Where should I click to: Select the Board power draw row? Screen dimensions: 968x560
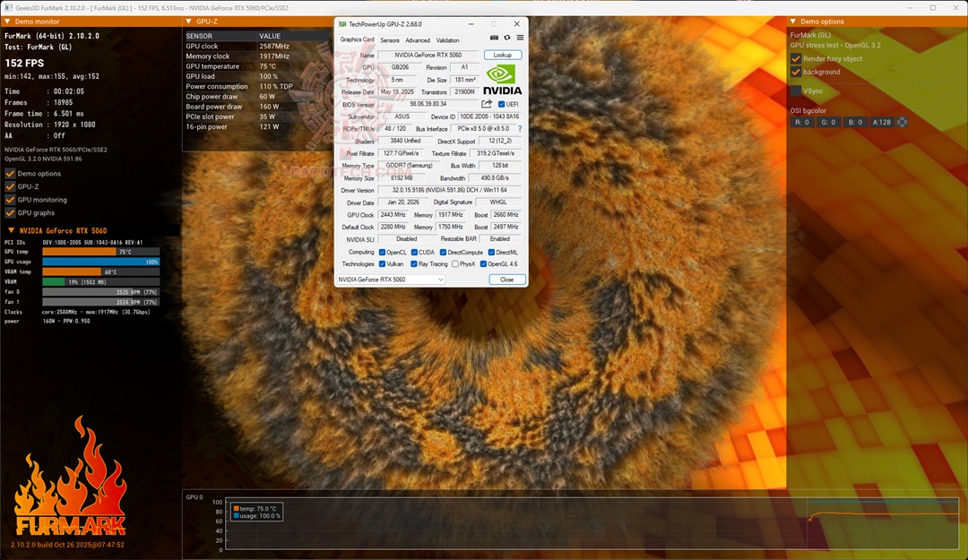[257, 107]
